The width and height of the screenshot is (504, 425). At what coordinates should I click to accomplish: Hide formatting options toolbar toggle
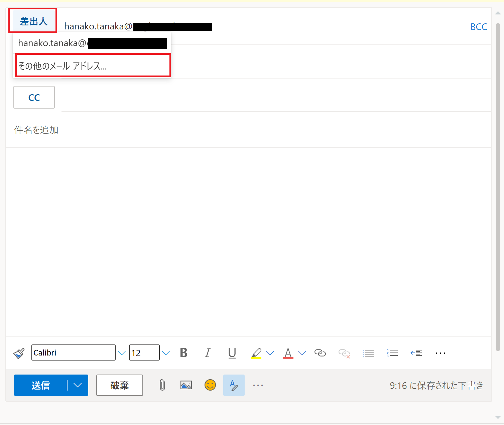tap(234, 385)
